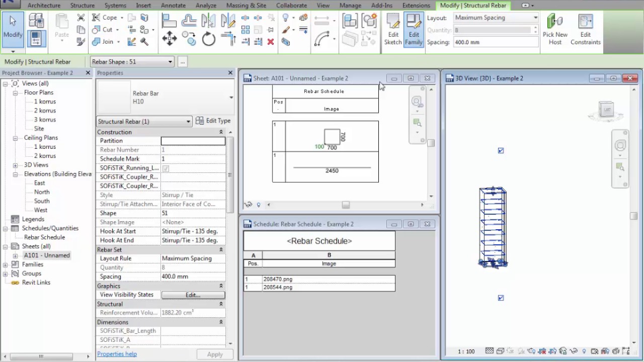Collapse the Floor Plans tree node
This screenshot has width=644, height=362.
click(15, 93)
